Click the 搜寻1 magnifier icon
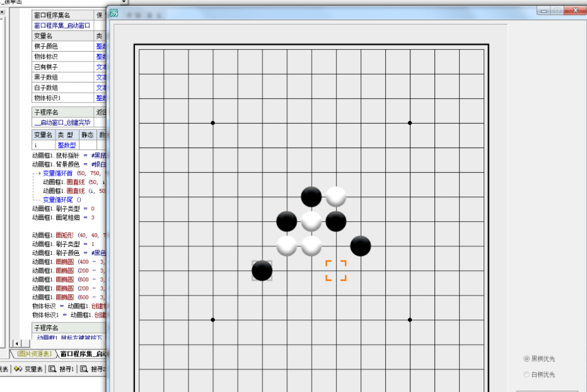 (52, 369)
